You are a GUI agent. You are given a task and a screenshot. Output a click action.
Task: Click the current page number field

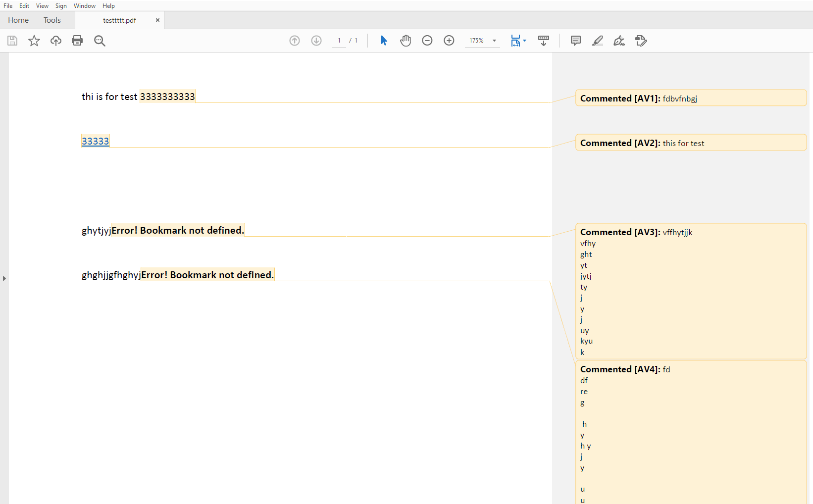point(339,41)
